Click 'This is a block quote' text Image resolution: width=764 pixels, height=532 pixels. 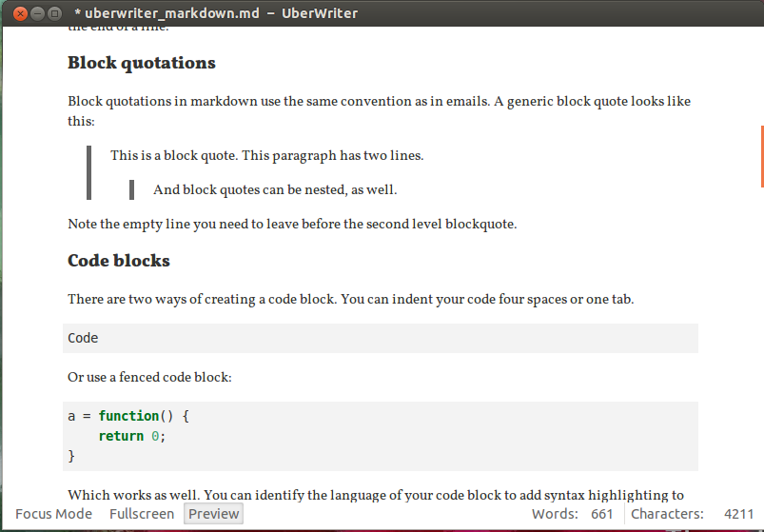point(266,155)
